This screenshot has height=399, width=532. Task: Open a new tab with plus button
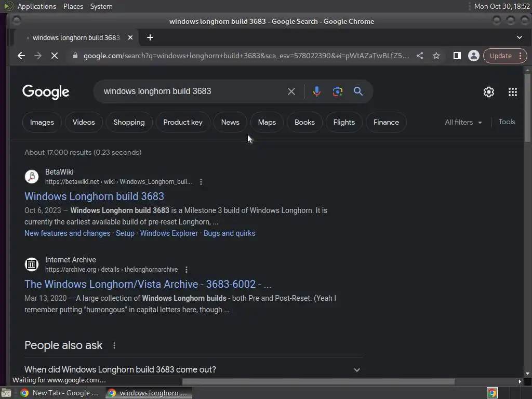tap(150, 37)
